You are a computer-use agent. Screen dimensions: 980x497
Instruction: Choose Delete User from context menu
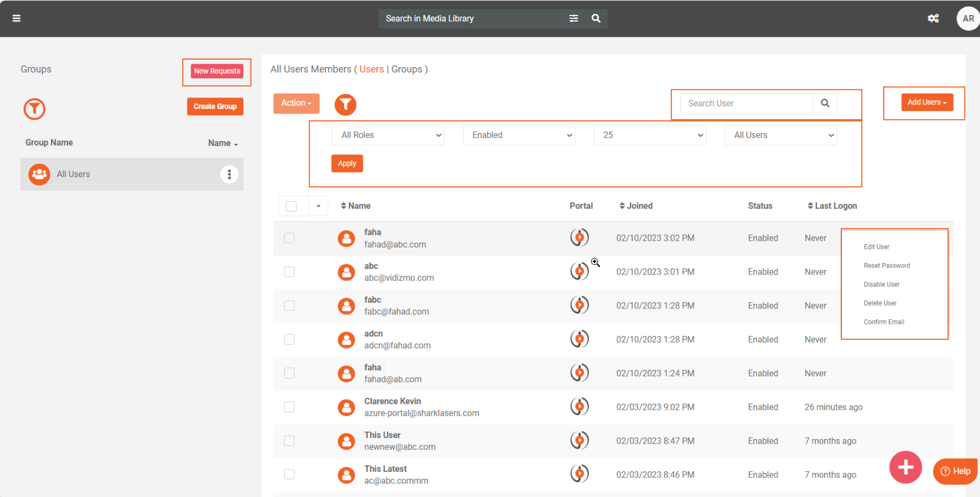(x=880, y=303)
